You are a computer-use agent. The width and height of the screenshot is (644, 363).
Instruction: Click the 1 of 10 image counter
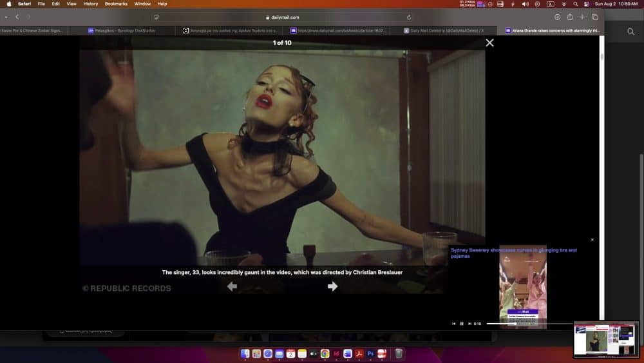point(282,43)
